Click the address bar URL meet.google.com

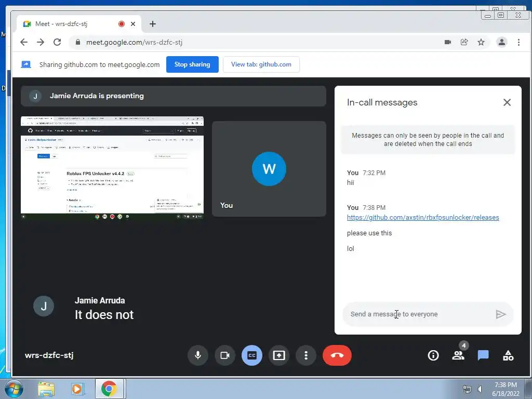click(134, 42)
